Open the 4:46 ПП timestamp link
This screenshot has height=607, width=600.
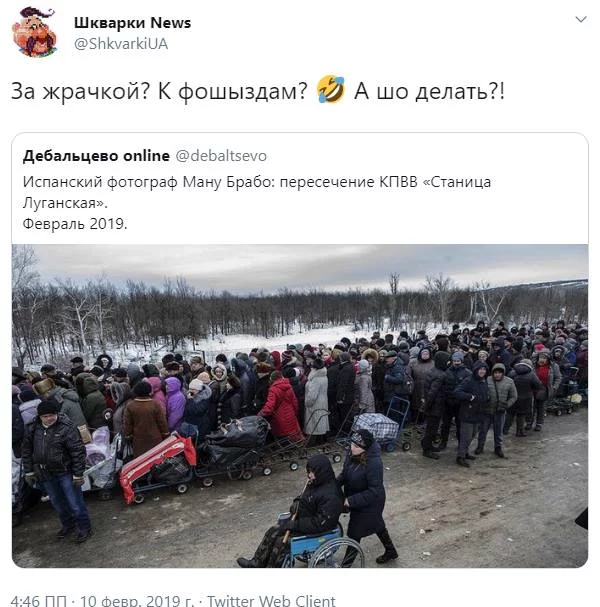point(38,600)
